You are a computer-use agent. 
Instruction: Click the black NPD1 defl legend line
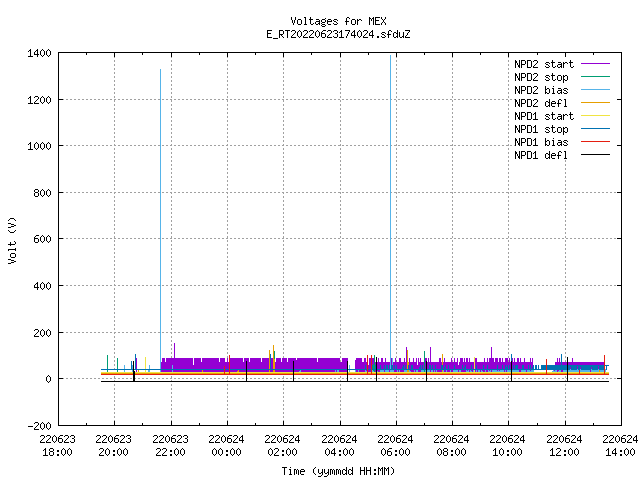point(596,155)
